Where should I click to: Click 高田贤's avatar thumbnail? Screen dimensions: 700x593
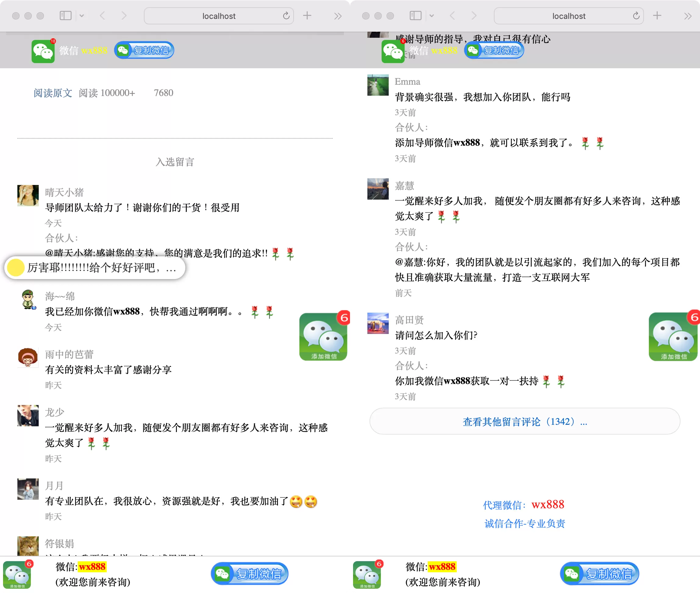pos(378,323)
